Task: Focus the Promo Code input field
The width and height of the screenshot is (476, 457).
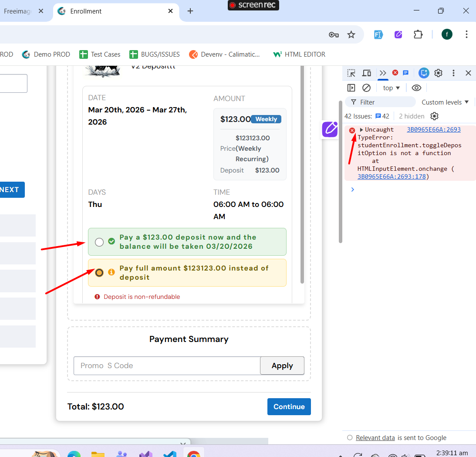Action: pyautogui.click(x=167, y=366)
